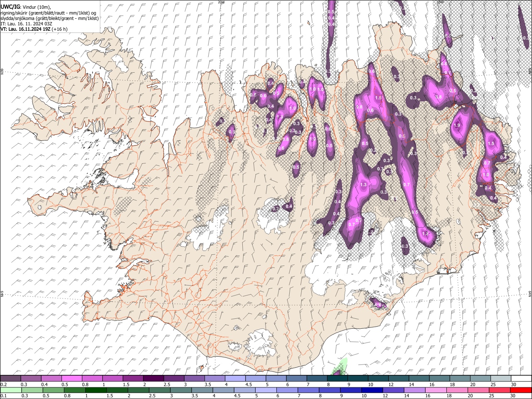Select the bold 'VT: Lau. 16.11.2024 19Z' text

(26, 30)
